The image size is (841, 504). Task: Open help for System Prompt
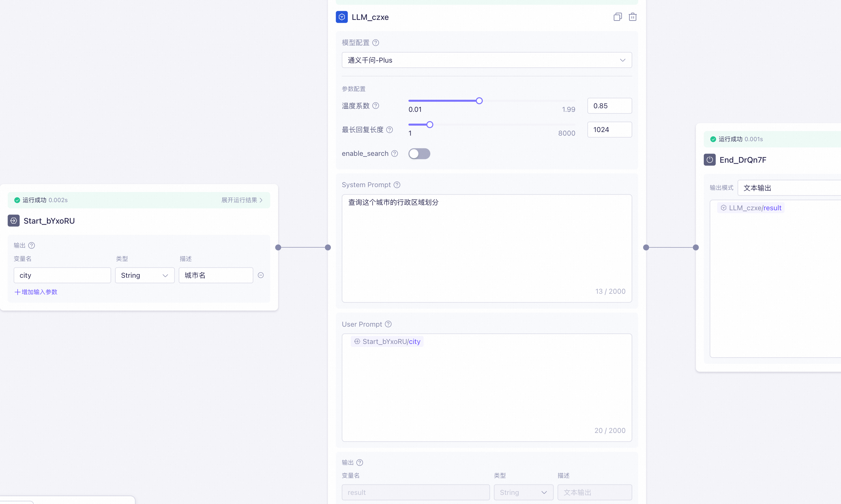397,185
